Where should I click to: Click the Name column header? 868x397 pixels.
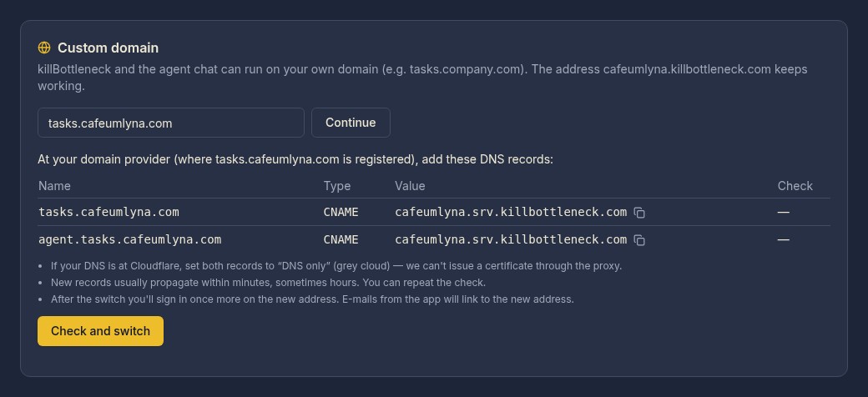[x=55, y=186]
